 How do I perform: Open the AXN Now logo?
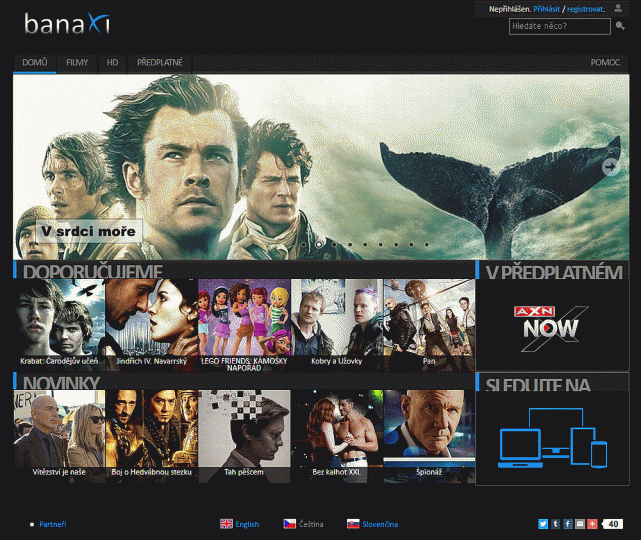click(551, 327)
